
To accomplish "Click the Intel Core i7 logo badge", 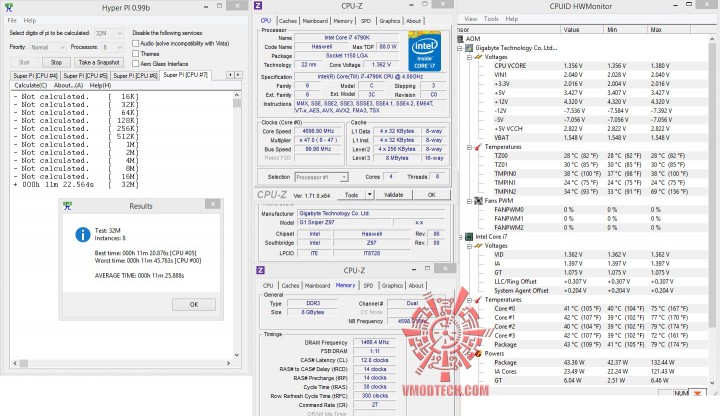I will [425, 51].
